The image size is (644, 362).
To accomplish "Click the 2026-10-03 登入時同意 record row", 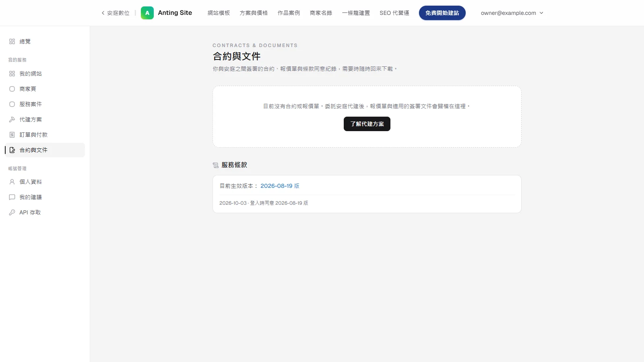I will [367, 203].
